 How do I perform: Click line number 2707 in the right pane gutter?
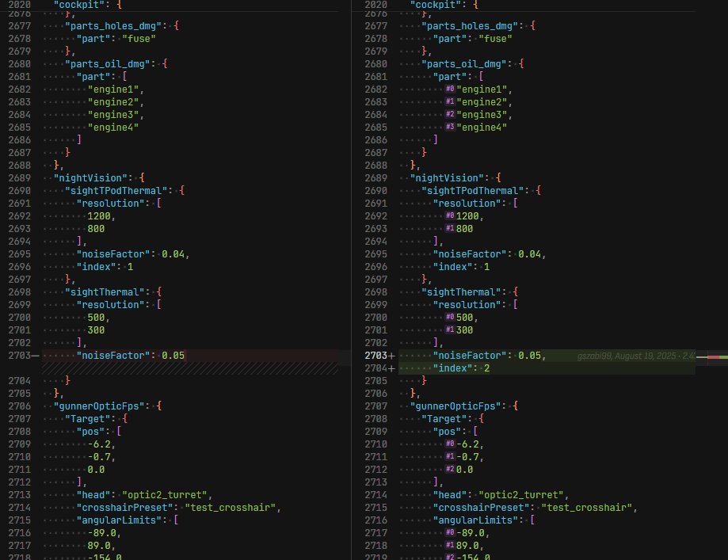tap(376, 406)
